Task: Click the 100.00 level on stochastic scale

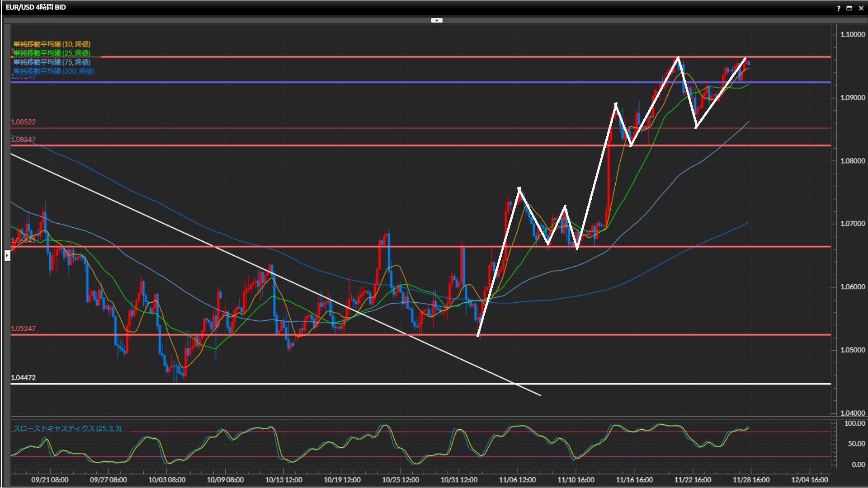Action: coord(854,424)
